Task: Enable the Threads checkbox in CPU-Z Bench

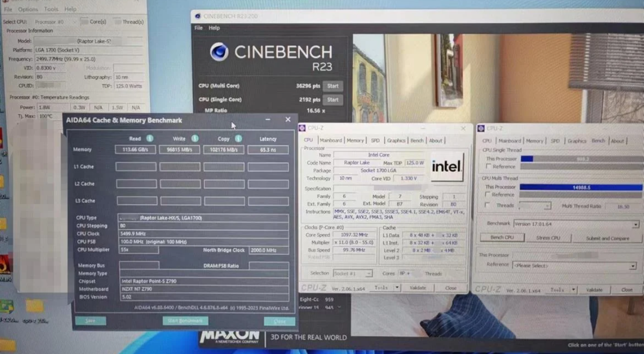Action: (x=487, y=205)
